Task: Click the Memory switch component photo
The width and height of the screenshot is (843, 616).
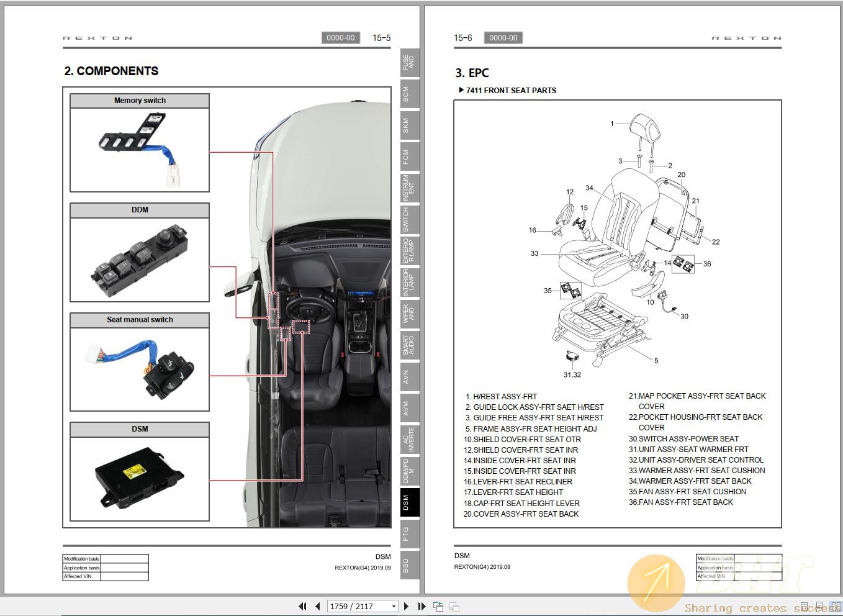Action: 140,150
